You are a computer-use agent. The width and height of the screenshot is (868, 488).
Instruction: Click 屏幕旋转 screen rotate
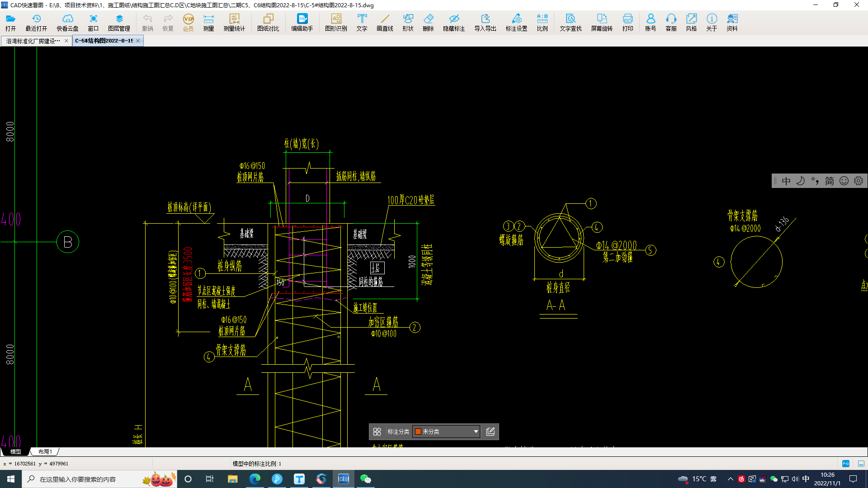point(602,22)
